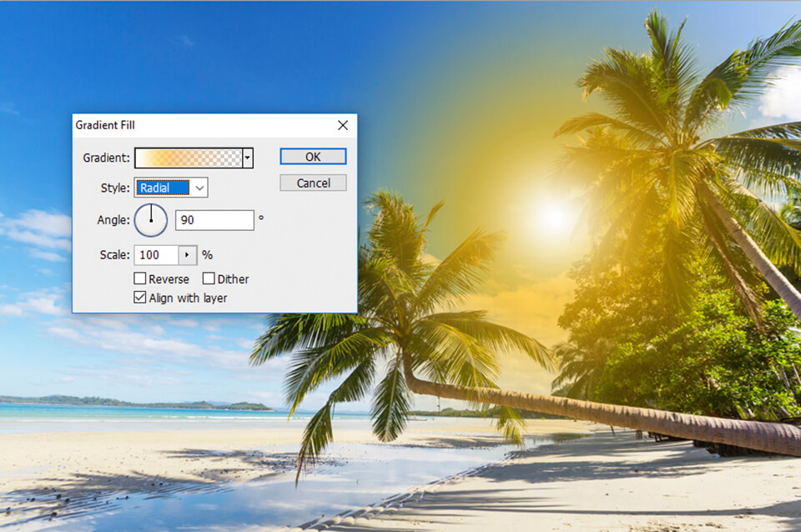Click the Angle input field showing 90
Image resolution: width=801 pixels, height=532 pixels.
(214, 220)
